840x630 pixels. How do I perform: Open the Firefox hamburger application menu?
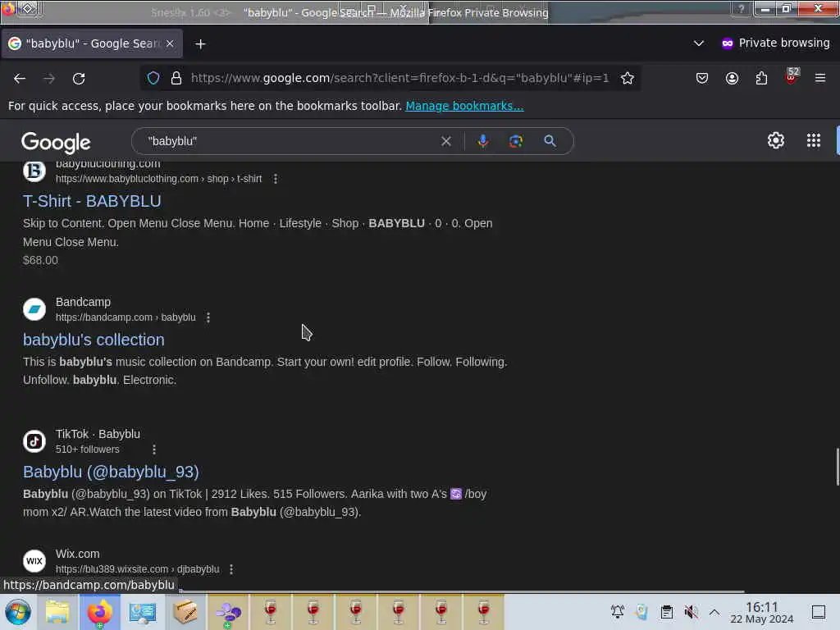[x=820, y=78]
